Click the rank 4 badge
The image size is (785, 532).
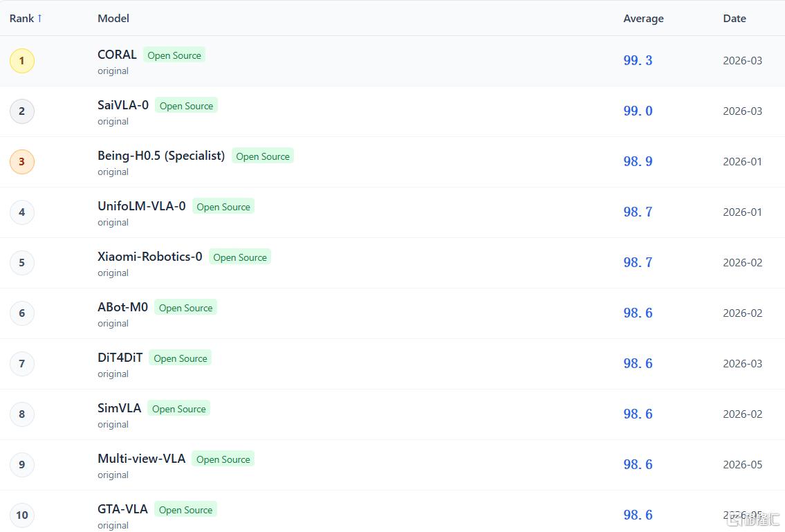point(22,212)
